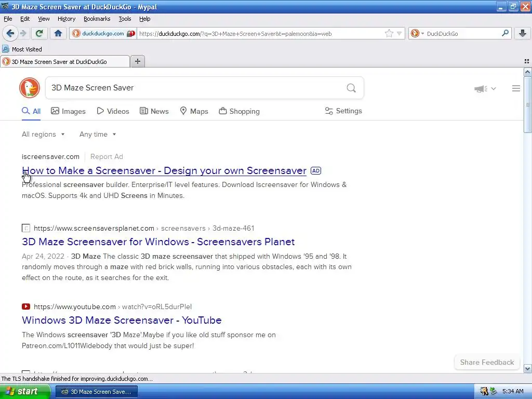Open the Home page button
The height and width of the screenshot is (399, 532).
[x=58, y=33]
